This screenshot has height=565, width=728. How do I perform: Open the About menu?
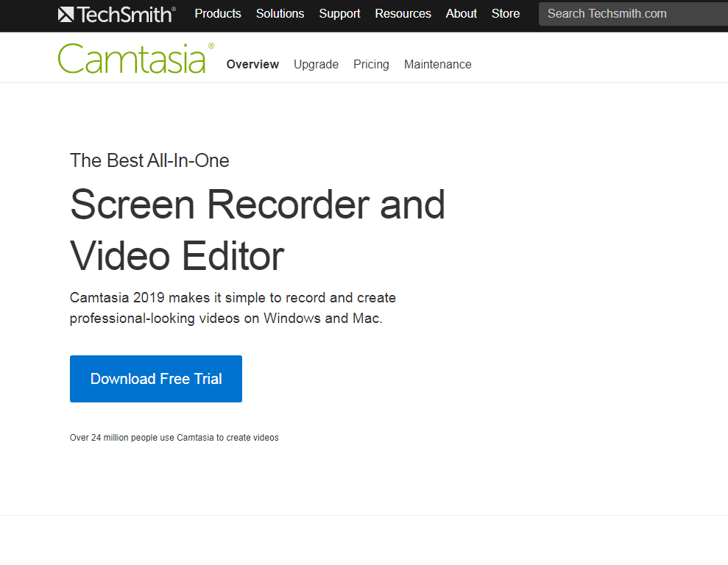click(x=461, y=14)
